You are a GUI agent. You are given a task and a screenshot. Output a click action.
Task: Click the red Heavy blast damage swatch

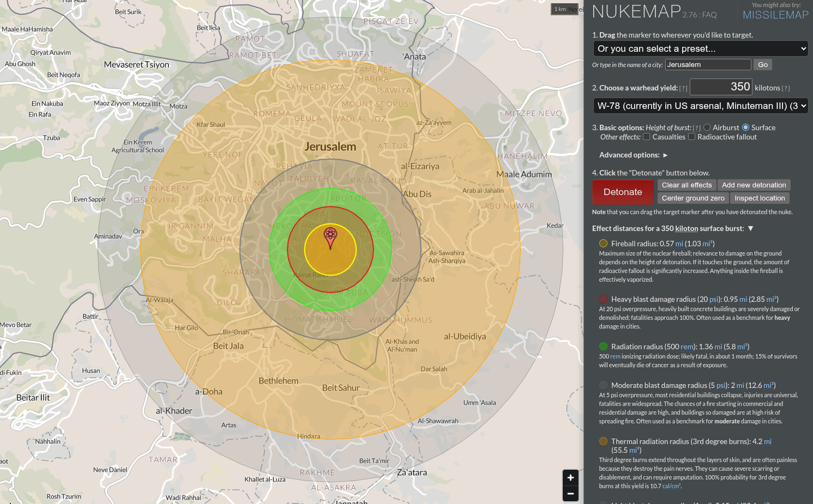(604, 299)
